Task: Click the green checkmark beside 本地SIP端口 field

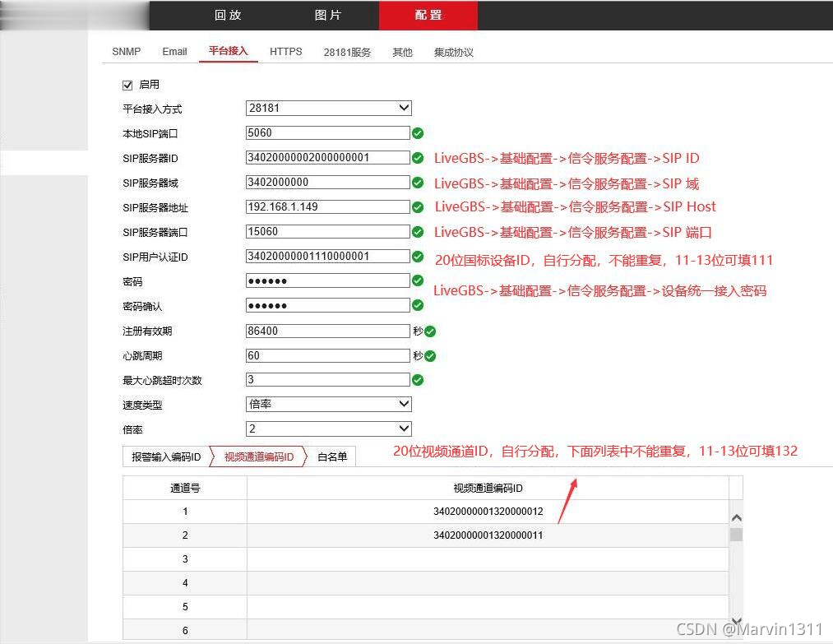Action: (418, 132)
